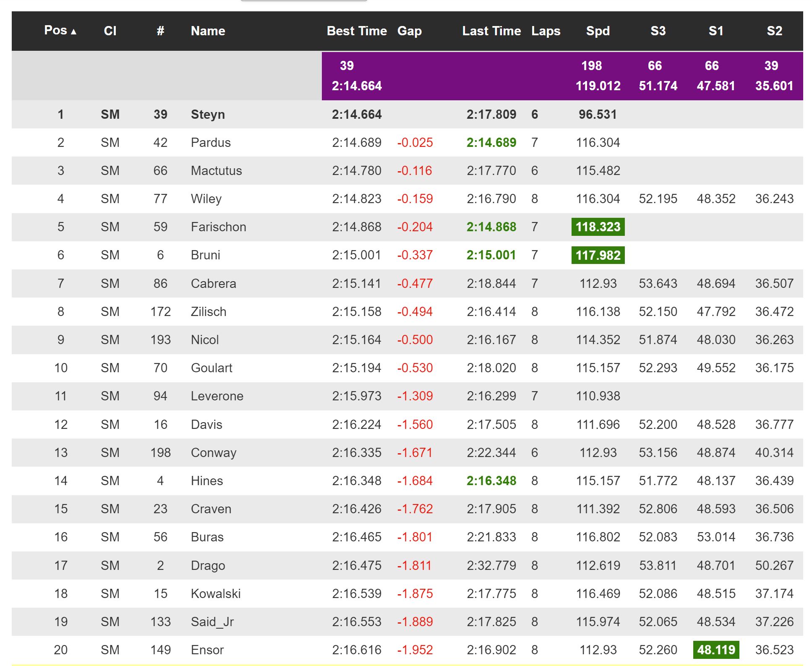Screen dimensions: 812x666
Task: Select driver name Steyn
Action: coord(208,115)
